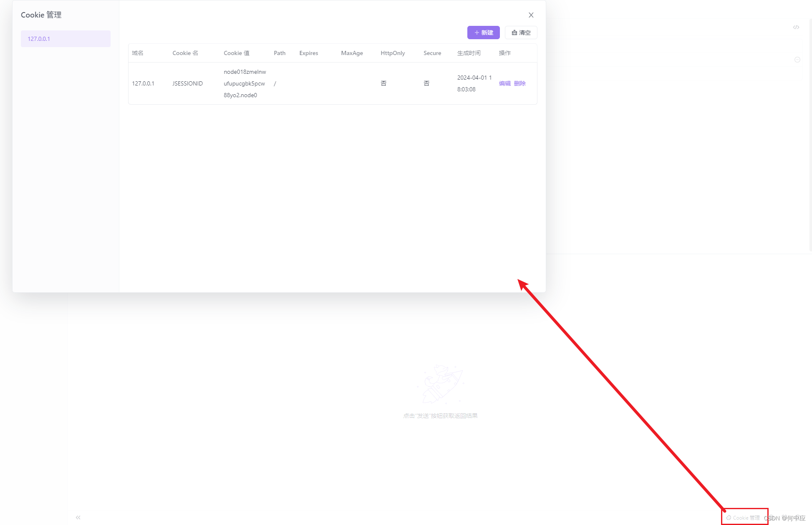
Task: Click the Cookie 值 column header
Action: point(237,53)
